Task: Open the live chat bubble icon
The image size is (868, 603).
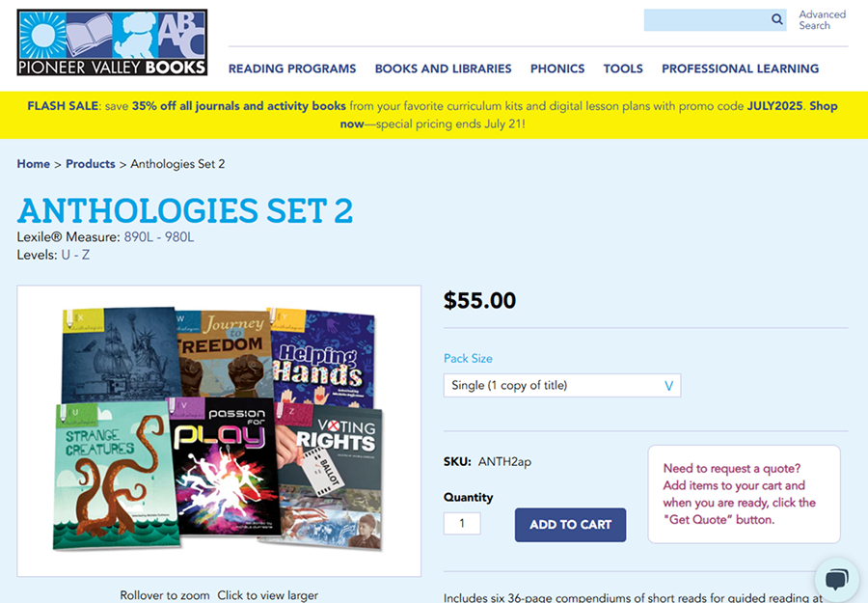Action: [836, 579]
